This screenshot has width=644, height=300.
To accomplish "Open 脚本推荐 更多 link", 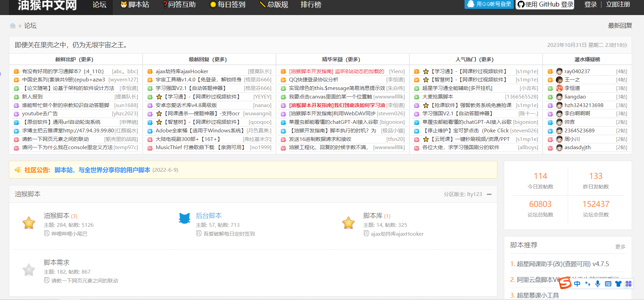I will 620,247.
